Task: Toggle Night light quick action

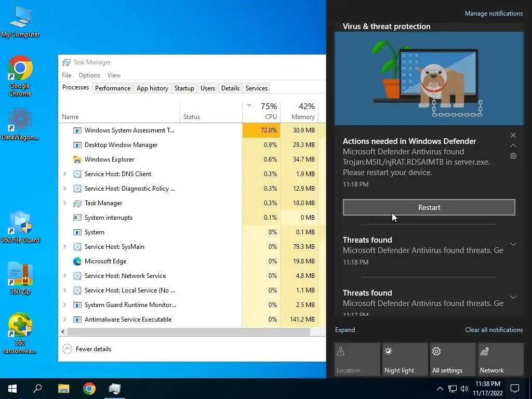Action: [x=405, y=360]
